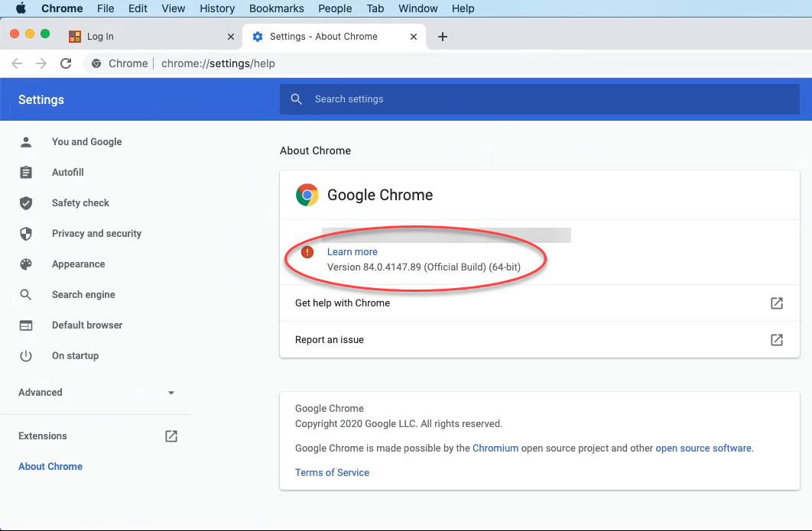
Task: Select About Chrome in the sidebar
Action: coord(50,466)
